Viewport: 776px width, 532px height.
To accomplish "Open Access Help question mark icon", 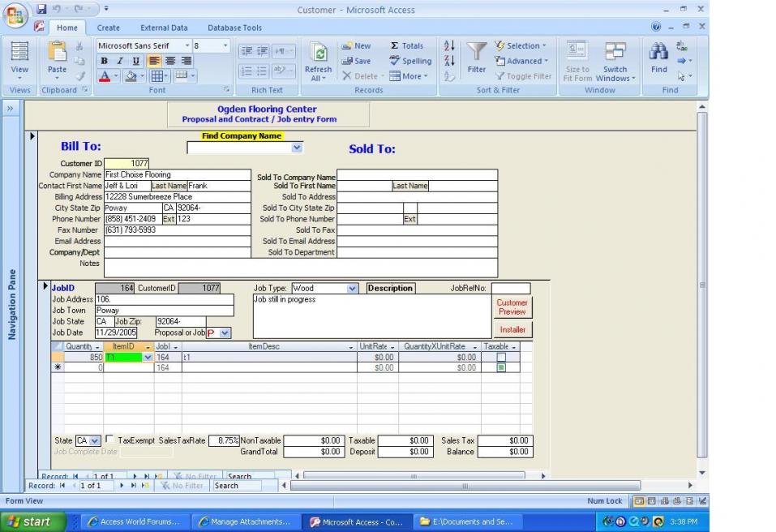I will pyautogui.click(x=656, y=26).
